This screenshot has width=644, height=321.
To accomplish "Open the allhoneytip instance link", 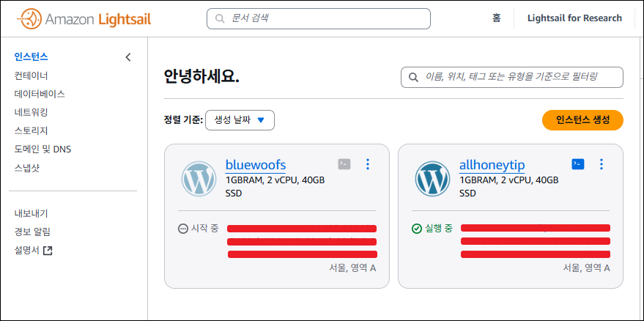I will pos(492,165).
